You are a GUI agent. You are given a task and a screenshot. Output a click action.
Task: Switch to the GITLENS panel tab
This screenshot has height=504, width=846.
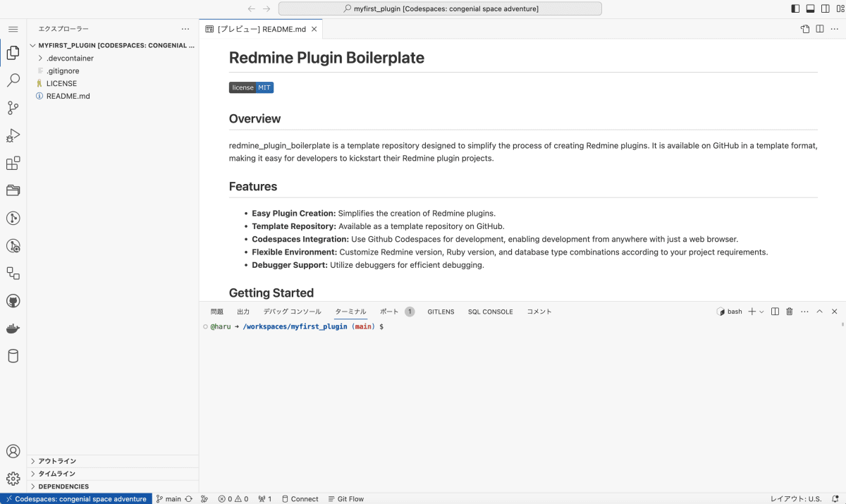click(441, 312)
